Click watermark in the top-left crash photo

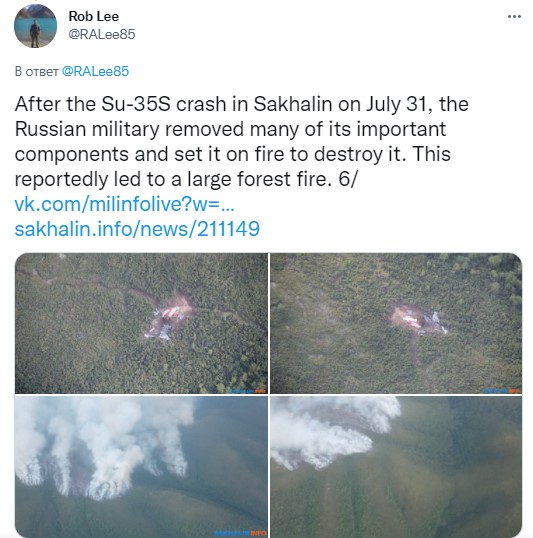point(244,390)
